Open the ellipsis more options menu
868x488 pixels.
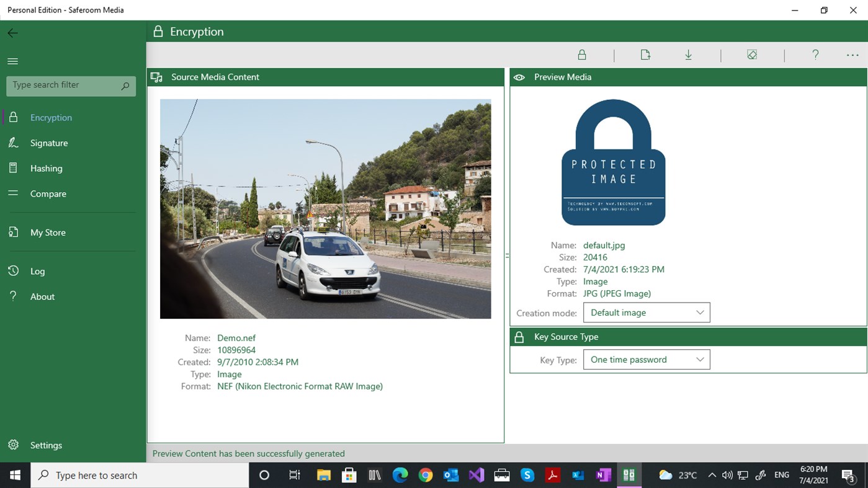click(x=852, y=55)
